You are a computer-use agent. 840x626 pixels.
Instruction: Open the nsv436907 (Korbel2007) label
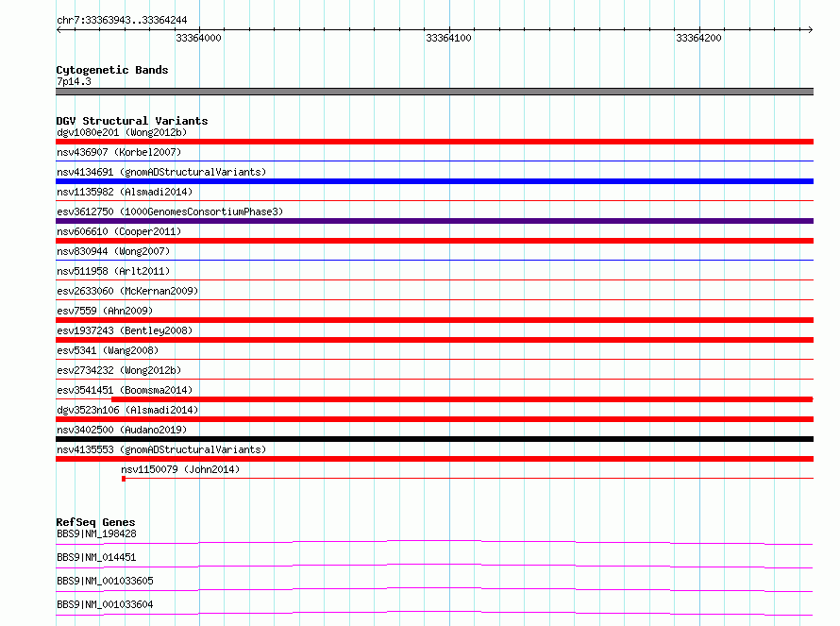click(x=119, y=152)
